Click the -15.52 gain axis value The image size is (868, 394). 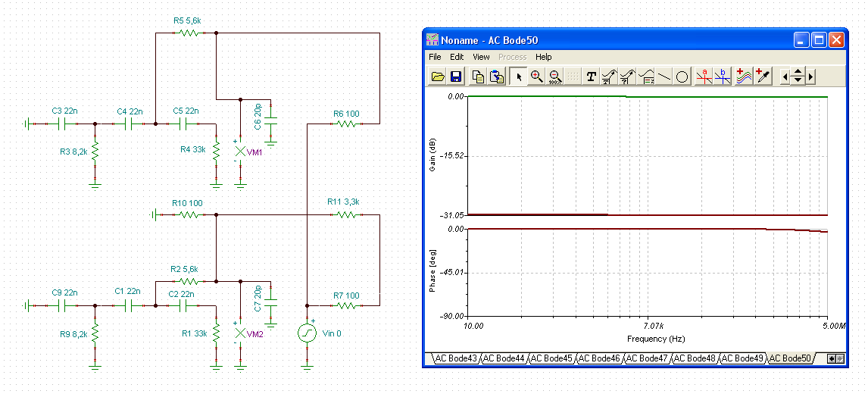click(x=452, y=156)
